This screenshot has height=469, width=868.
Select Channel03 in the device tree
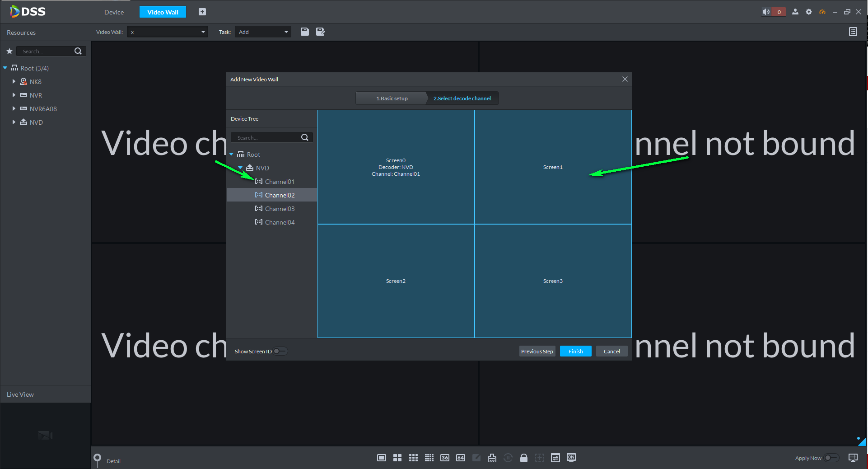pyautogui.click(x=280, y=209)
